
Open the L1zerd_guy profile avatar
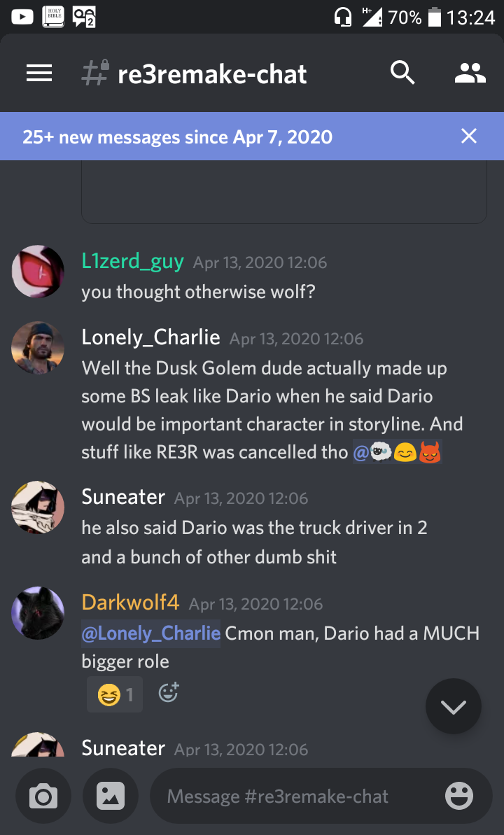[38, 271]
